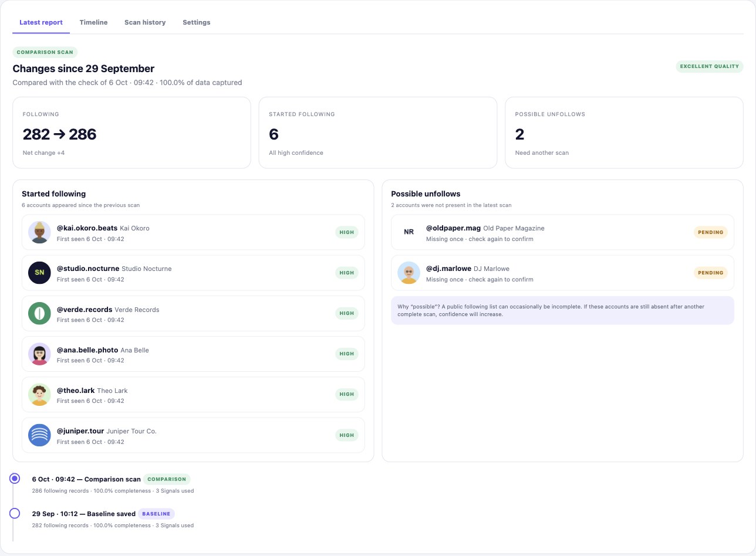This screenshot has width=756, height=556.
Task: Open the @theo.lark handle
Action: pyautogui.click(x=76, y=391)
